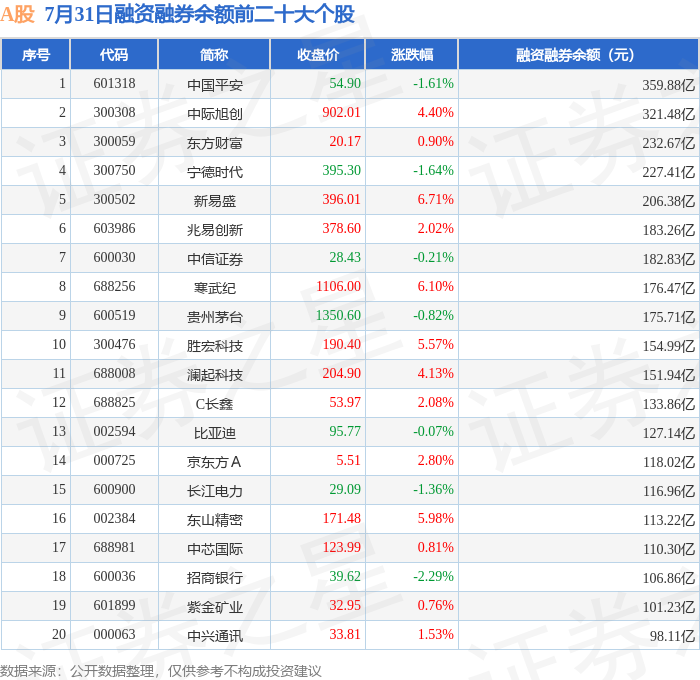This screenshot has height=680, width=700.
Task: Click the 中芯国际 stock name
Action: pyautogui.click(x=215, y=549)
